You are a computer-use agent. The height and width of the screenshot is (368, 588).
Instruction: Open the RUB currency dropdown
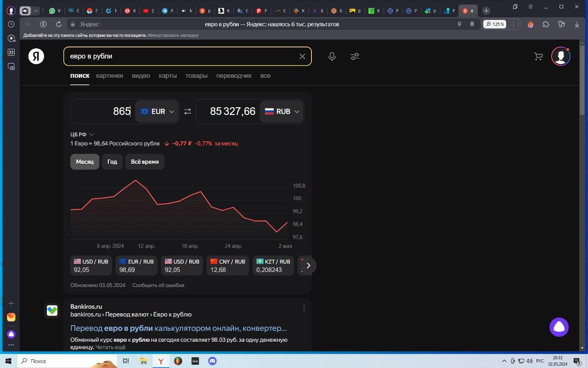click(x=282, y=111)
